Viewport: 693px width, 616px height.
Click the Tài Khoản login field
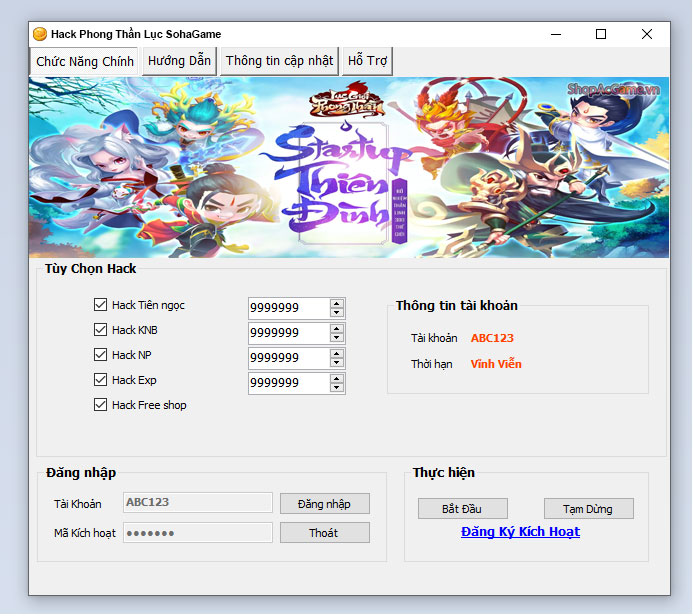tap(198, 503)
